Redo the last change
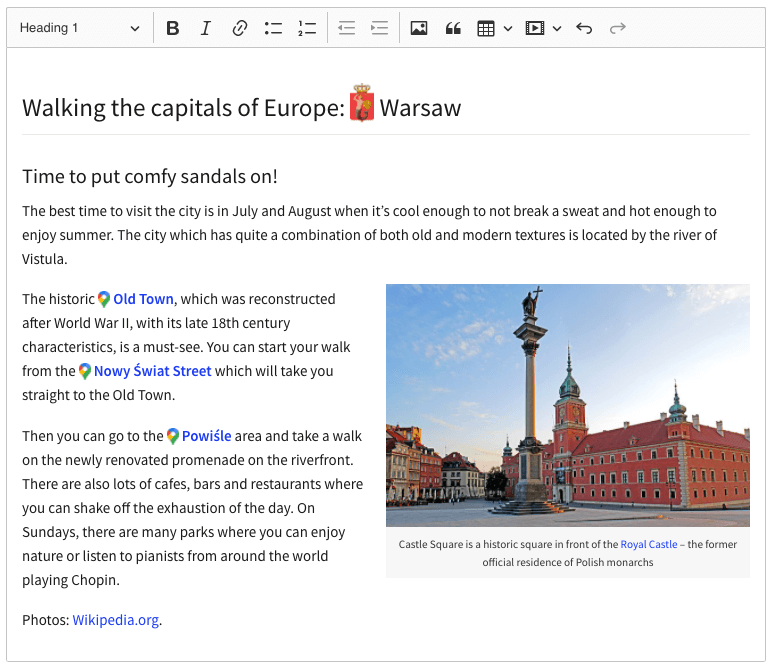This screenshot has height=670, width=773. point(617,28)
